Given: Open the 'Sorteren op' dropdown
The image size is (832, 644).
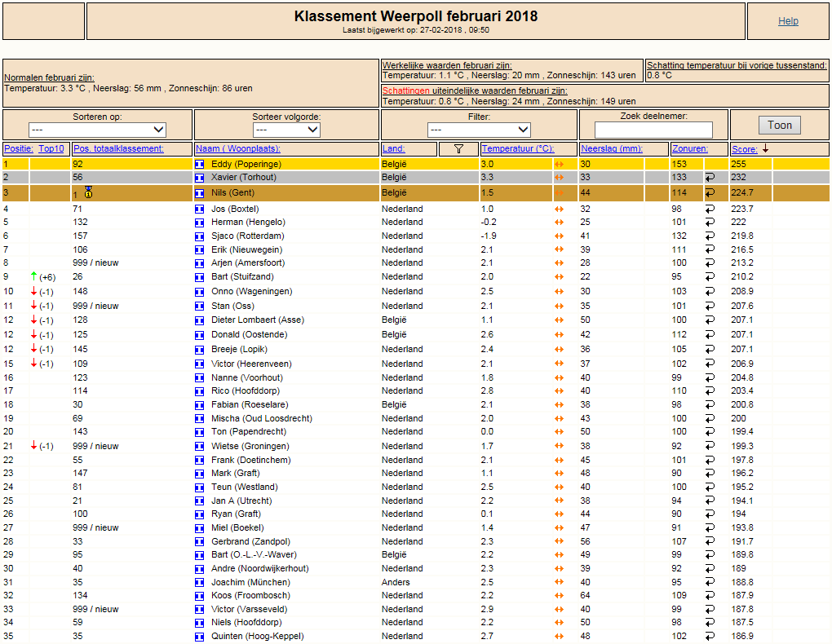Looking at the screenshot, I should (97, 130).
